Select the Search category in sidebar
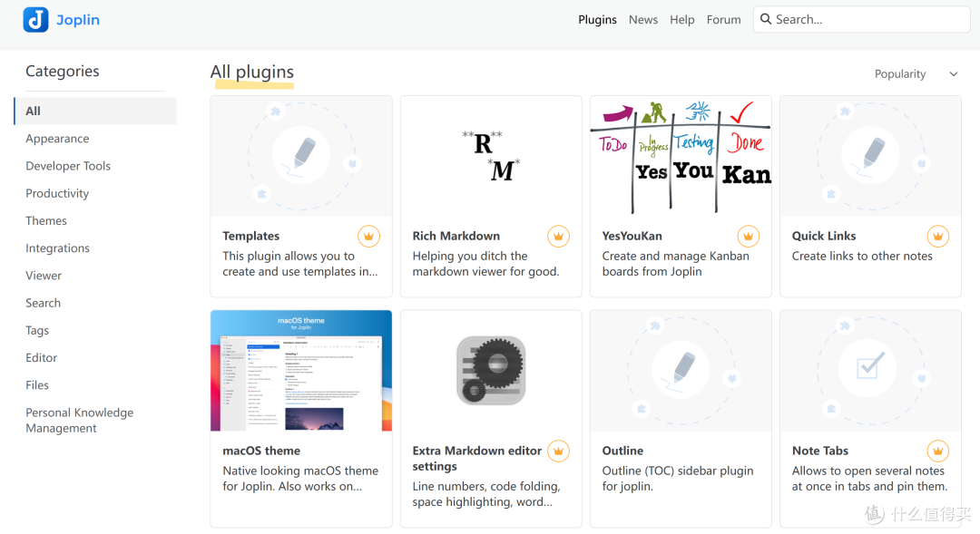 click(44, 303)
